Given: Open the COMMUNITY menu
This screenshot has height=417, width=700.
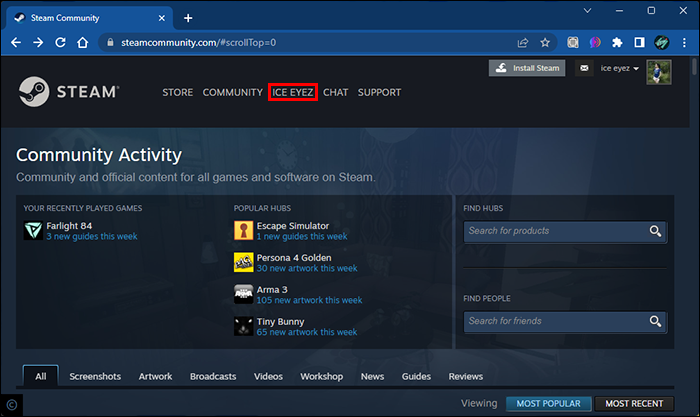Looking at the screenshot, I should [233, 92].
